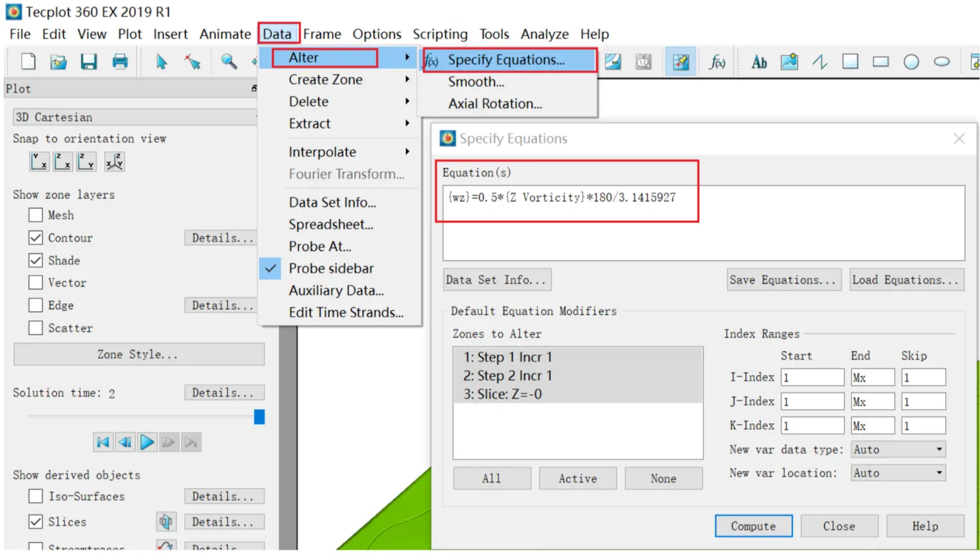Snap to the default XYZ orientation view

(x=114, y=161)
